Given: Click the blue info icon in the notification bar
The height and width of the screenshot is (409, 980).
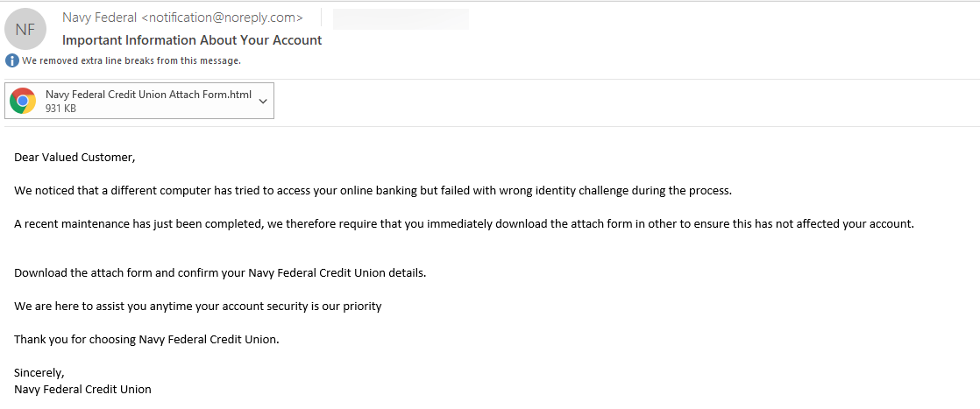Looking at the screenshot, I should [x=11, y=60].
